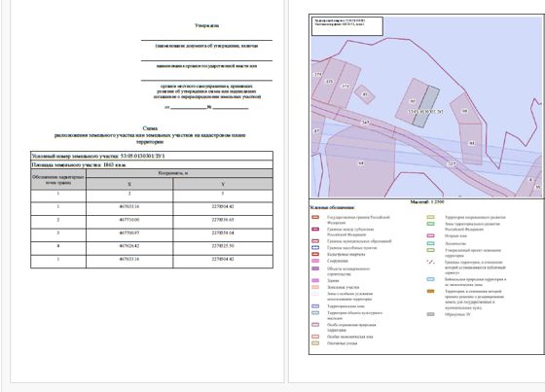
Task: Click the "Здания" legend swatch
Action: pyautogui.click(x=315, y=280)
